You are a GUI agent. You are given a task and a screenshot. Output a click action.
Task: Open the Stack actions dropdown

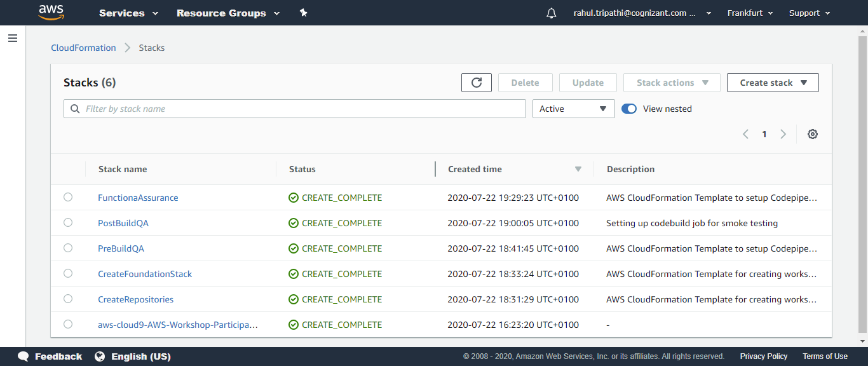672,83
